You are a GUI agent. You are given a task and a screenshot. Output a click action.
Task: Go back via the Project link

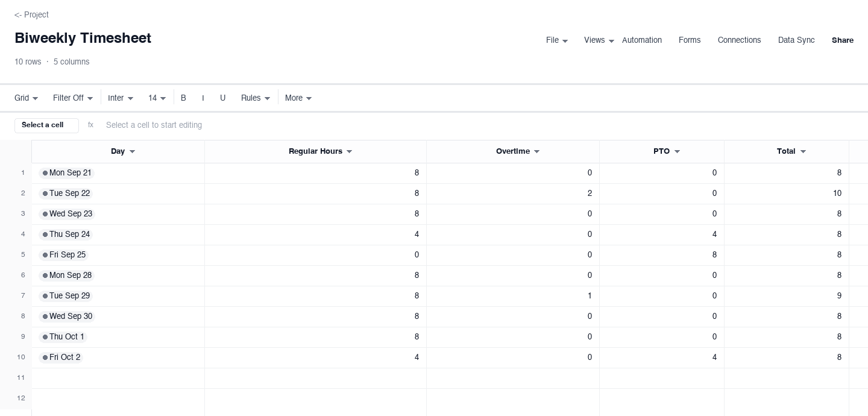pos(31,14)
